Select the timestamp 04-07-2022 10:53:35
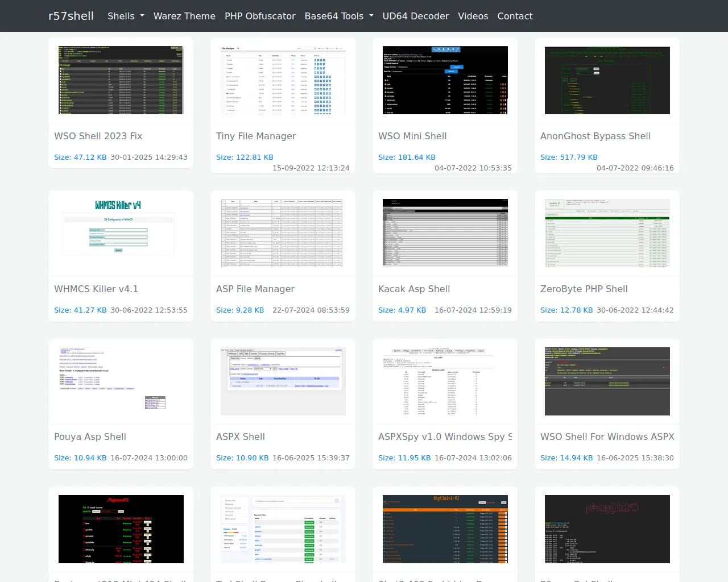The height and width of the screenshot is (582, 728). tap(473, 168)
